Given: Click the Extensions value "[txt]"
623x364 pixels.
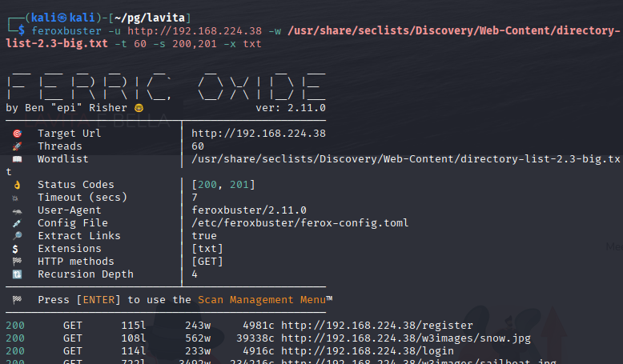Looking at the screenshot, I should coord(207,249).
